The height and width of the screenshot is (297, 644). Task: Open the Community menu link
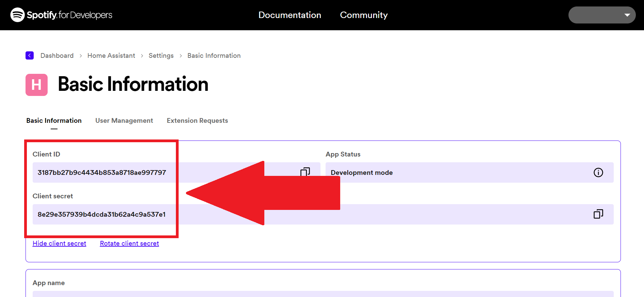[x=364, y=15]
